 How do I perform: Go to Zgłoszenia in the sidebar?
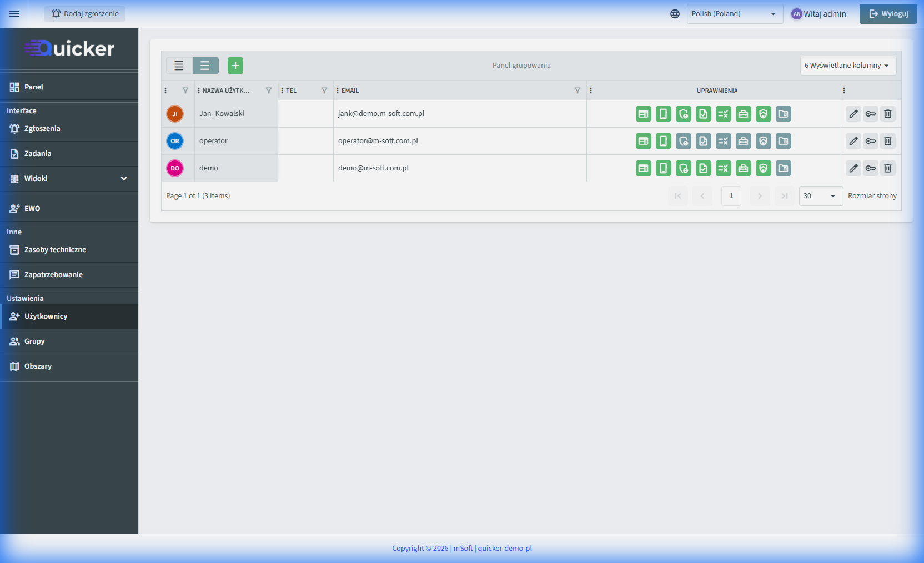(42, 128)
